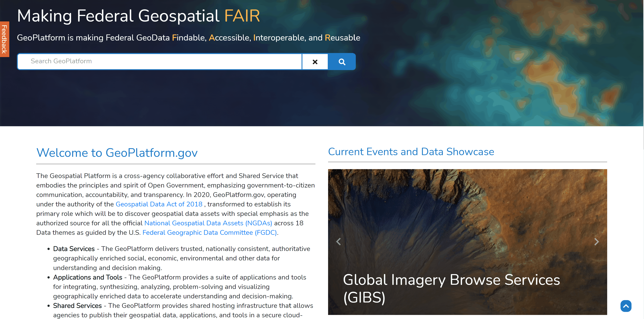Viewport: 644px width, 319px height.
Task: Select the Welcome to GeoPlatform.gov heading
Action: coord(117,153)
